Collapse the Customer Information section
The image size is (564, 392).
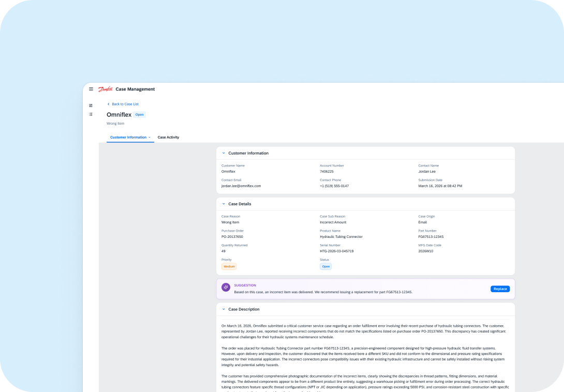click(223, 153)
